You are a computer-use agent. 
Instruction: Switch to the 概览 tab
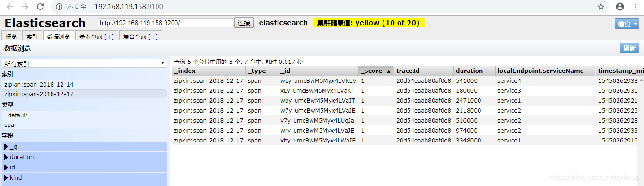[x=11, y=36]
